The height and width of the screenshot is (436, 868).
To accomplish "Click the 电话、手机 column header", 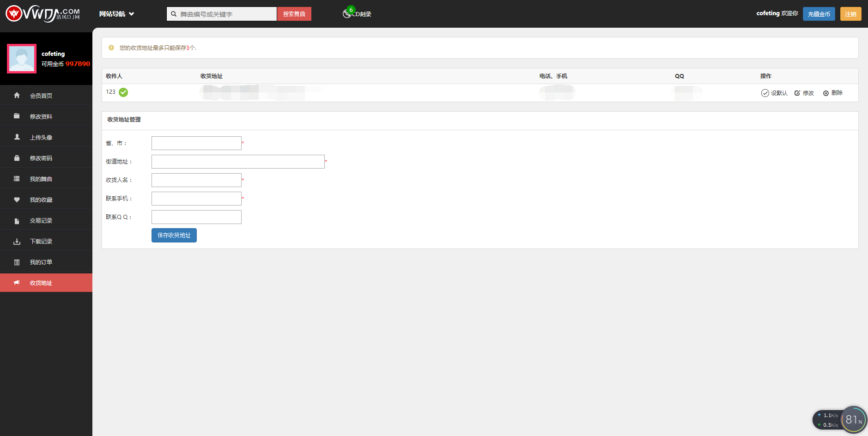I will 553,76.
